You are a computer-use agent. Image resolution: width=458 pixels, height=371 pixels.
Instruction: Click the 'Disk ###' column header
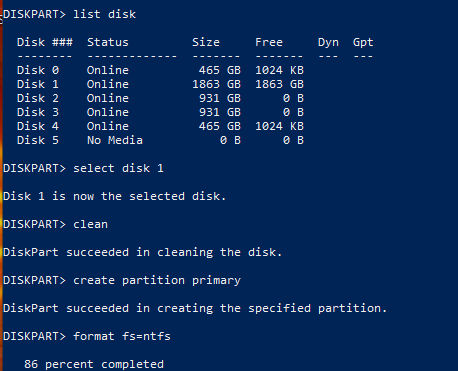click(45, 42)
